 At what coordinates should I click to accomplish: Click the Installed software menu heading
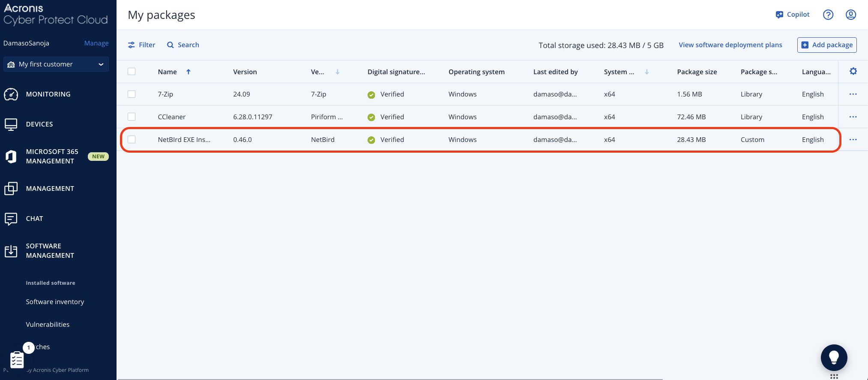(51, 283)
